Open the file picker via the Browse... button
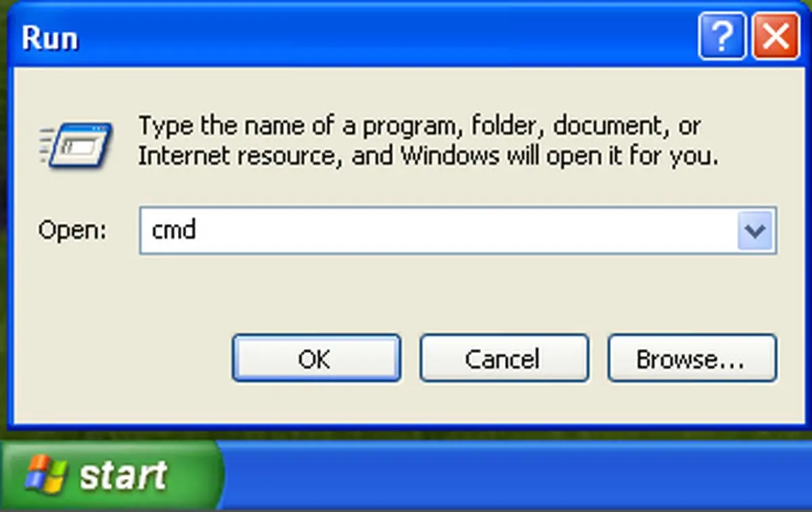 tap(692, 358)
